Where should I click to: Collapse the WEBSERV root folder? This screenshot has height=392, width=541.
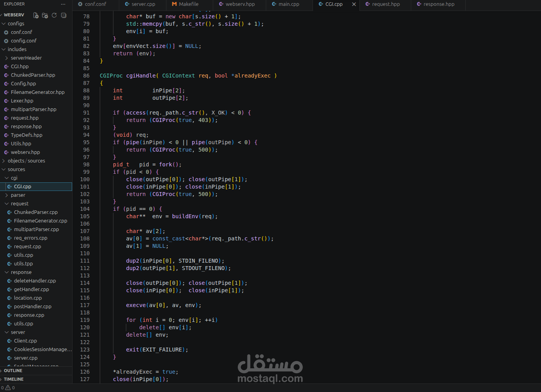click(14, 15)
